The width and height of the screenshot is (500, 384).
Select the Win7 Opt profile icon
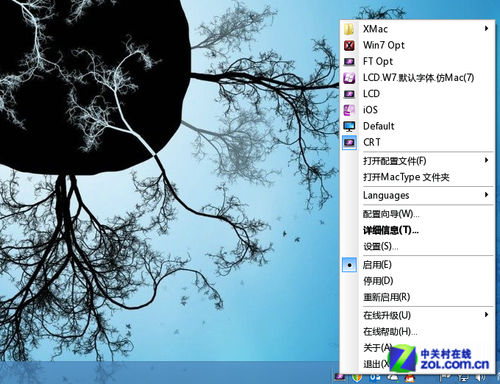pos(349,45)
